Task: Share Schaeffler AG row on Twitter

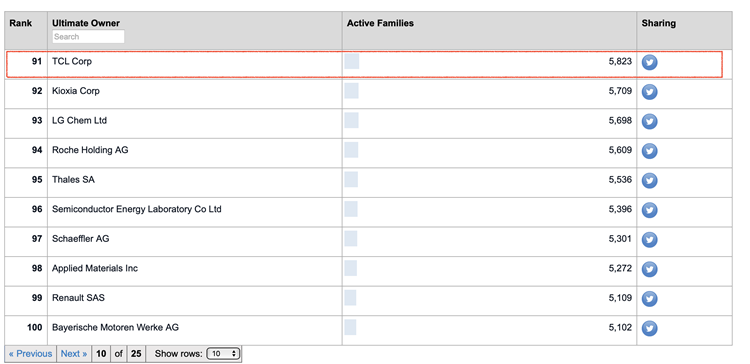Action: coord(649,240)
